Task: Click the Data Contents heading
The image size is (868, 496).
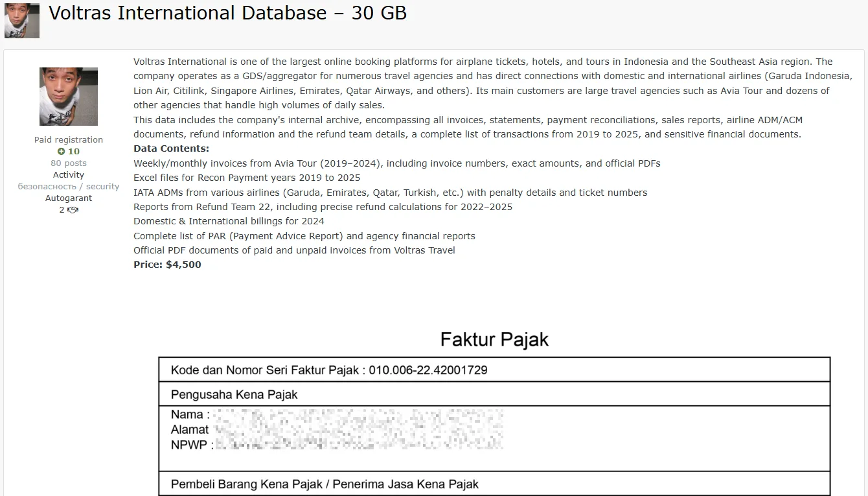Action: click(x=171, y=149)
